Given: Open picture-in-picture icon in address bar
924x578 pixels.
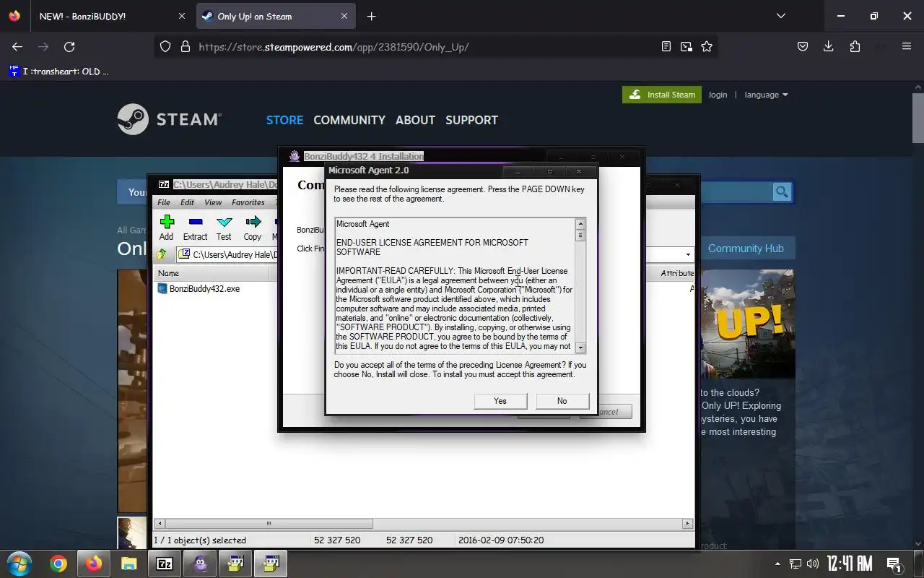Looking at the screenshot, I should [686, 46].
